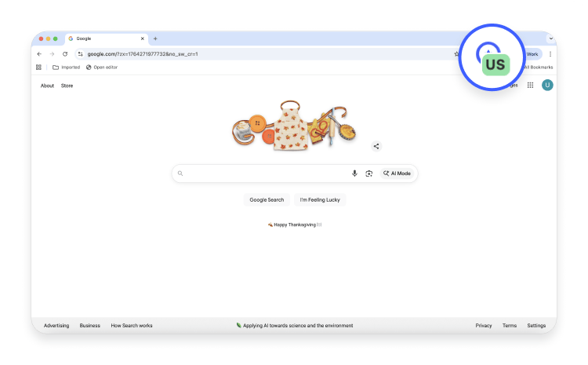View site information icon in address bar
Image resolution: width=588 pixels, height=365 pixels.
[80, 54]
